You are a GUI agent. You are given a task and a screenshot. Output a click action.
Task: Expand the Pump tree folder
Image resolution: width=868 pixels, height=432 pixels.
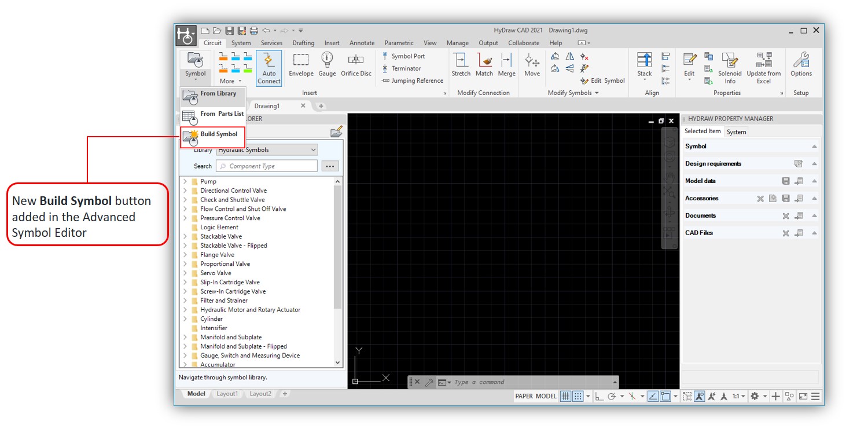click(x=185, y=181)
